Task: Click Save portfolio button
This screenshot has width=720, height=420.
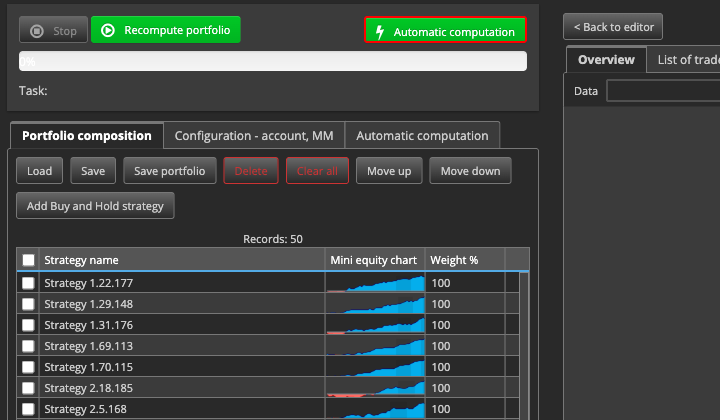Action: click(x=169, y=171)
